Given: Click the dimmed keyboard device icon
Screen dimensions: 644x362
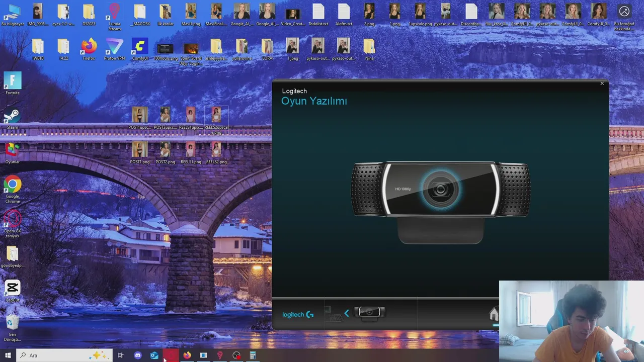Looking at the screenshot, I should point(333,314).
